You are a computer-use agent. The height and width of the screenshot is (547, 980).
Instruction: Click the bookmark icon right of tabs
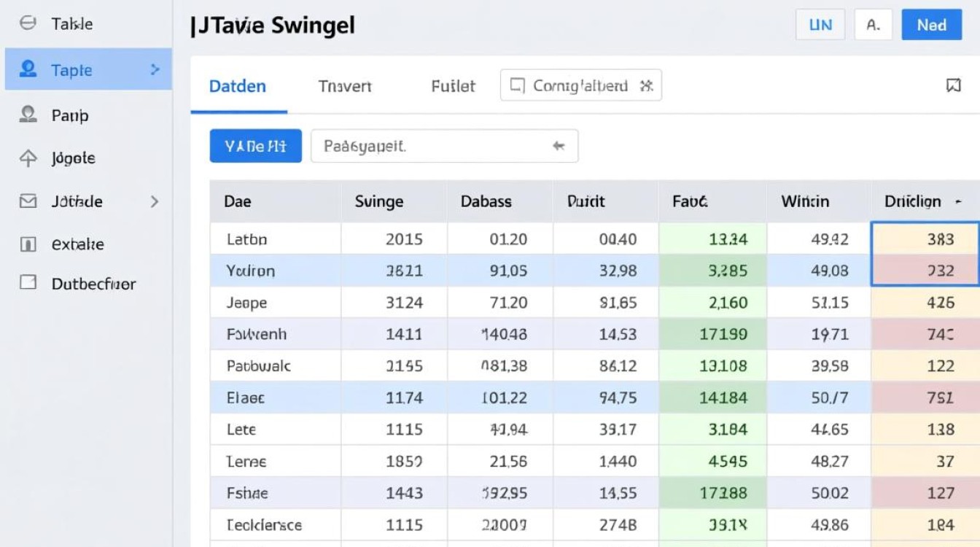[x=953, y=86]
